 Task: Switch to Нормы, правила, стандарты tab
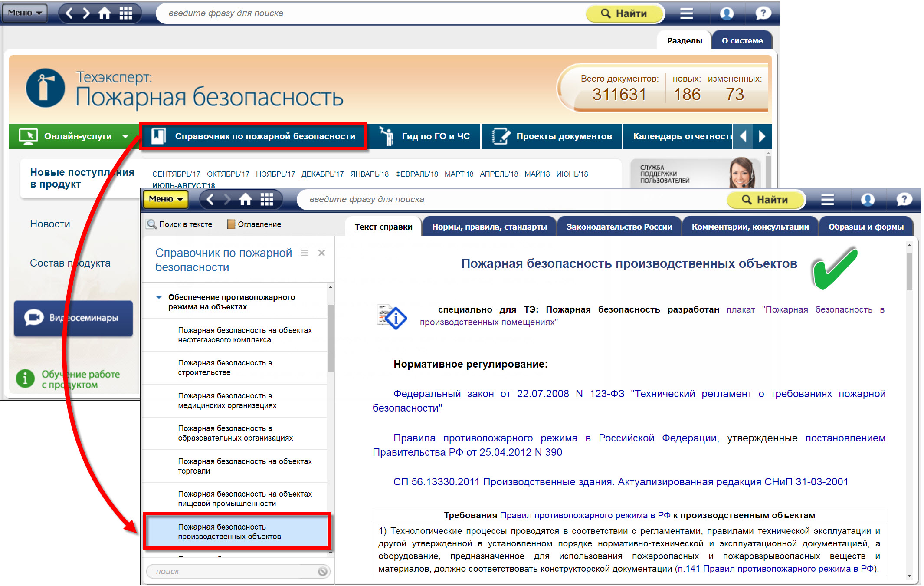pyautogui.click(x=489, y=227)
